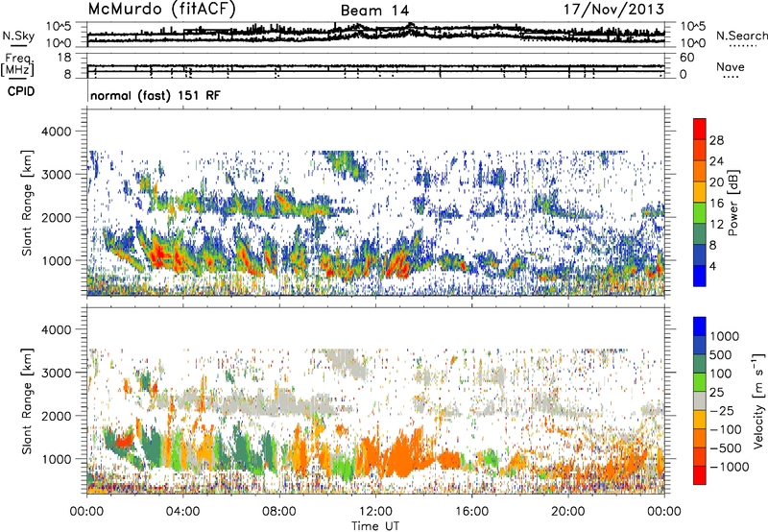Click the '12' label on Power colorbar

(716, 225)
